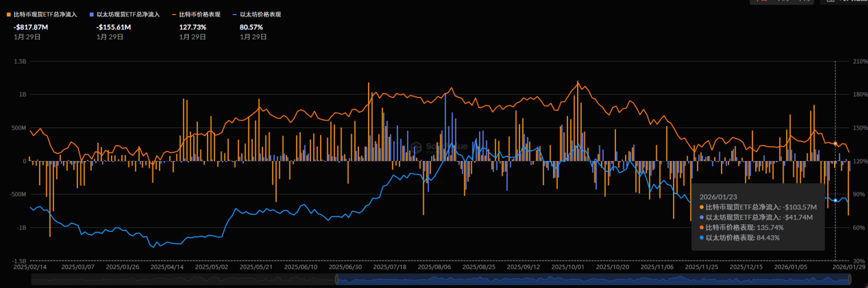Click the blue dash Ethereum price legend marker
This screenshot has height=288, width=868.
click(235, 15)
